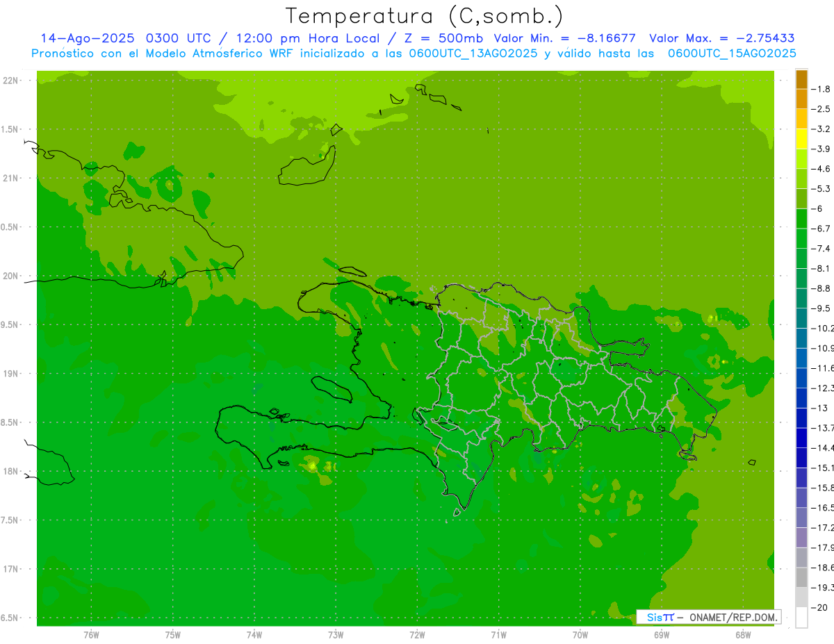Click the '69W' longitude axis label

(661, 635)
